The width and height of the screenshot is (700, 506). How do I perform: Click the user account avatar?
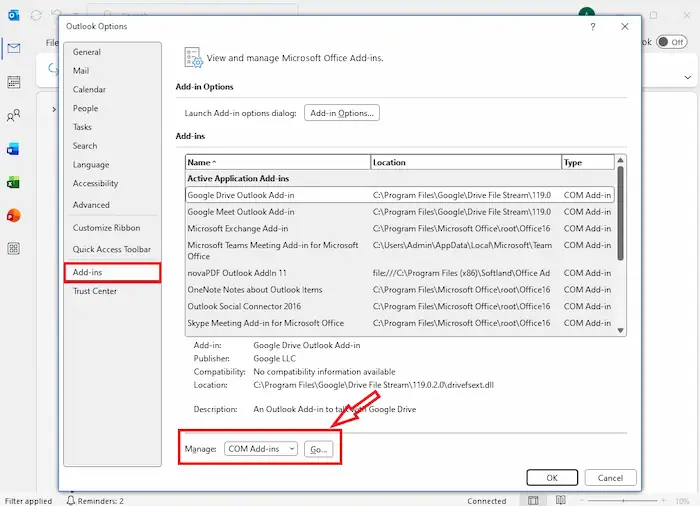coord(586,12)
